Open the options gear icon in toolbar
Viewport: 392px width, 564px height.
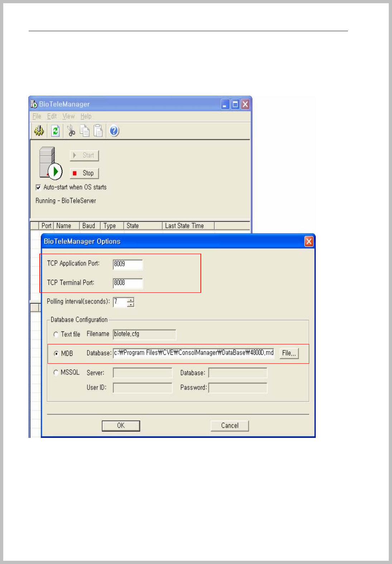pyautogui.click(x=39, y=131)
